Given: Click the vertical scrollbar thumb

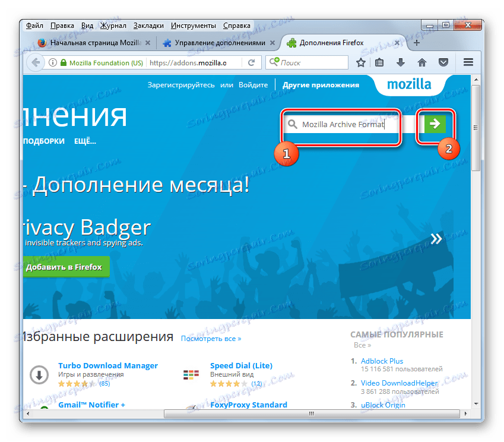Looking at the screenshot, I should point(476,128).
